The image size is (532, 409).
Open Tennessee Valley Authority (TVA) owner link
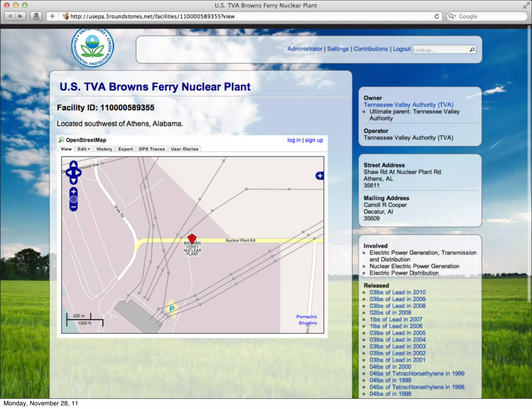(408, 105)
